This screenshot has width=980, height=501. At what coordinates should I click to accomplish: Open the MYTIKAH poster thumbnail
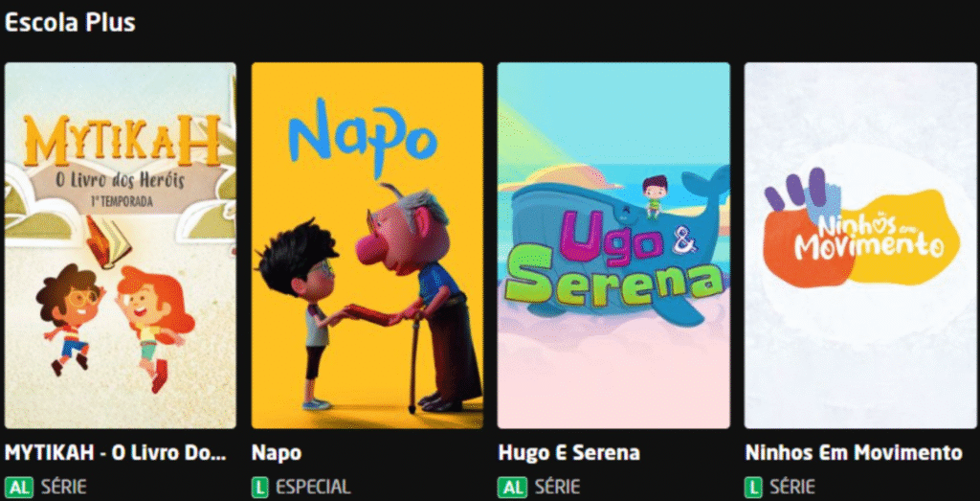(x=120, y=245)
